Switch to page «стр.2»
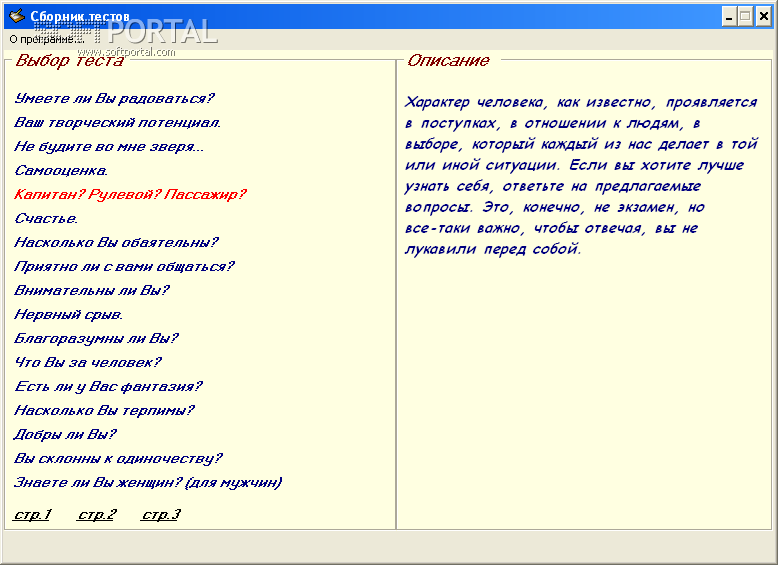 (x=97, y=514)
